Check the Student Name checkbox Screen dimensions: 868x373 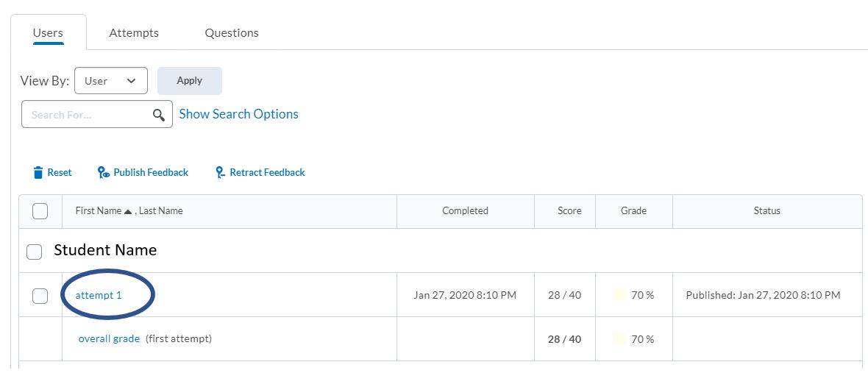click(35, 252)
